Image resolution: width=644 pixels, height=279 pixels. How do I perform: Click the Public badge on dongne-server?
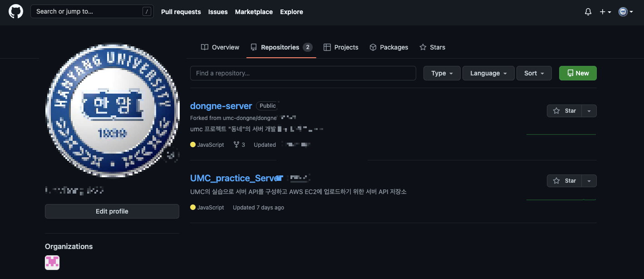pos(267,106)
